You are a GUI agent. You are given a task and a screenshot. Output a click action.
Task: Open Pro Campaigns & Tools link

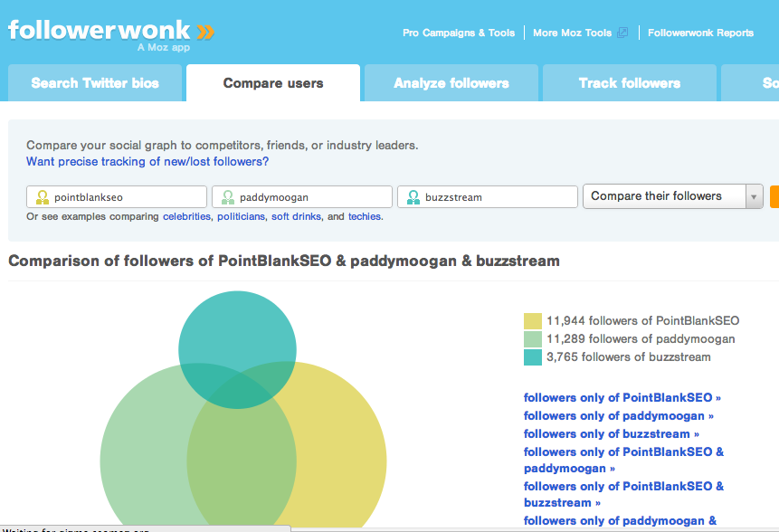point(459,33)
